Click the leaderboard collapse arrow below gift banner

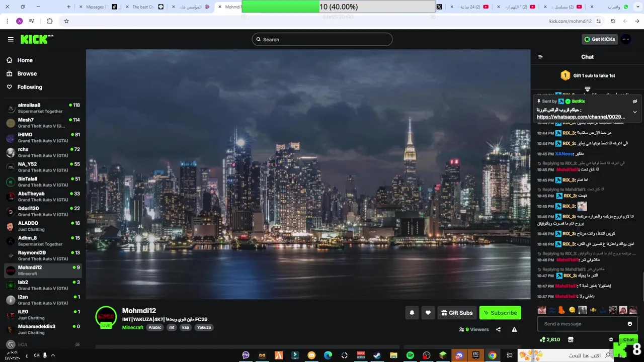tap(587, 89)
